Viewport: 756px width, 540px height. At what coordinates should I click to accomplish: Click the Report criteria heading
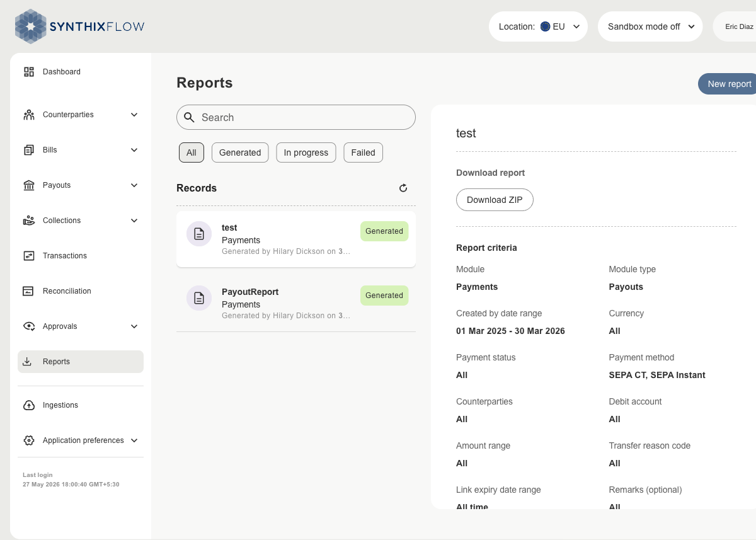coord(486,248)
